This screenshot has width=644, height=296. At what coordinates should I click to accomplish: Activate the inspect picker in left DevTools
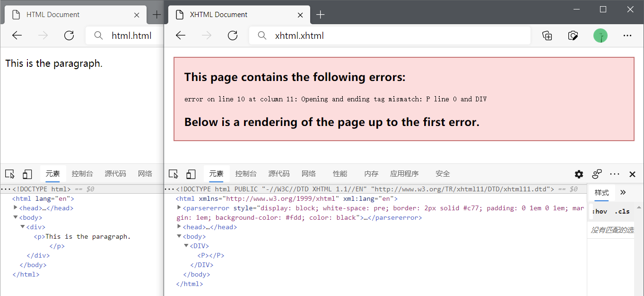(9, 174)
